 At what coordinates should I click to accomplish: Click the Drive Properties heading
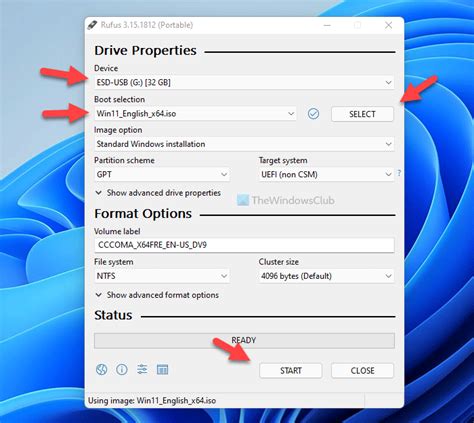[145, 51]
